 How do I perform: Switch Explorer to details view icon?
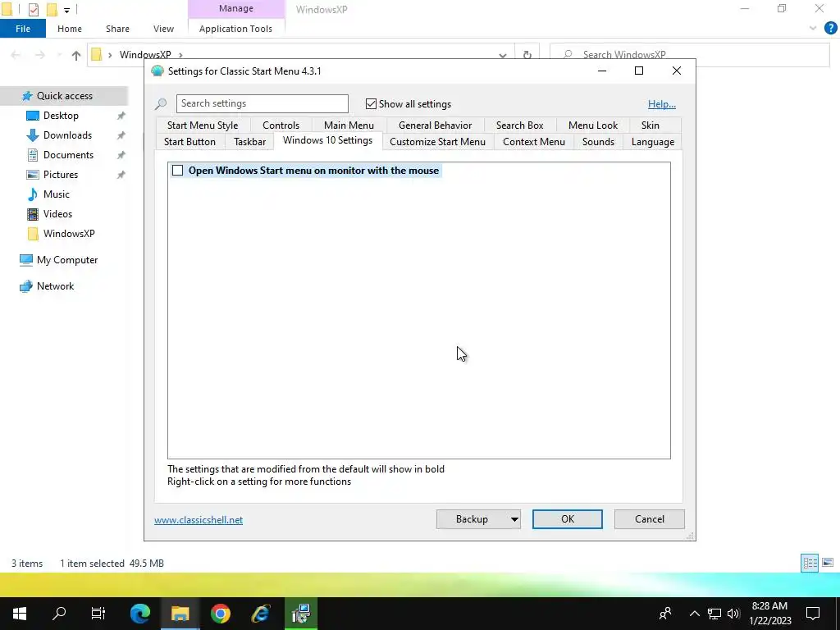coord(810,563)
